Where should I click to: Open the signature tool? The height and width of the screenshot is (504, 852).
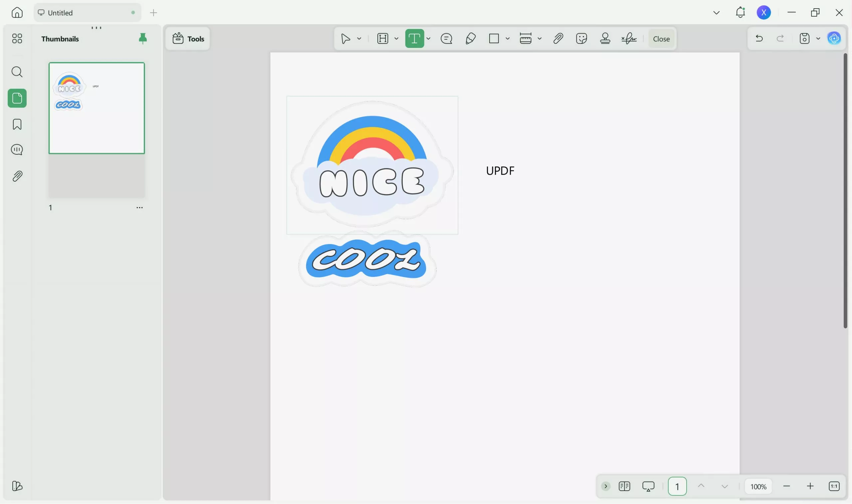tap(629, 38)
